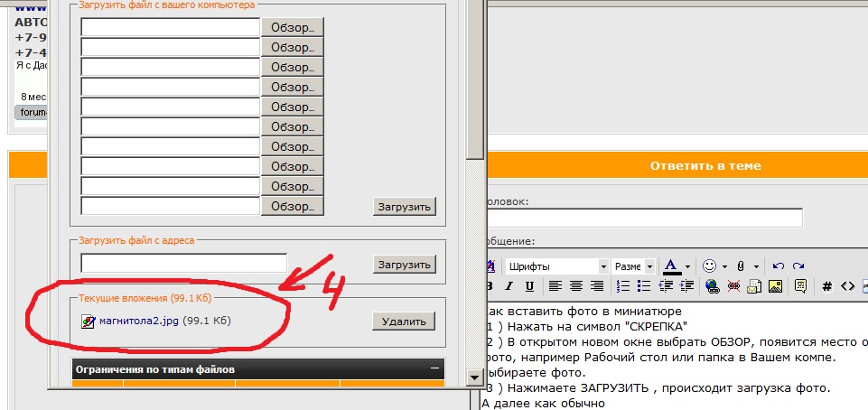Open the paperclip attachment dropdown arrow
868x410 pixels.
tap(754, 266)
